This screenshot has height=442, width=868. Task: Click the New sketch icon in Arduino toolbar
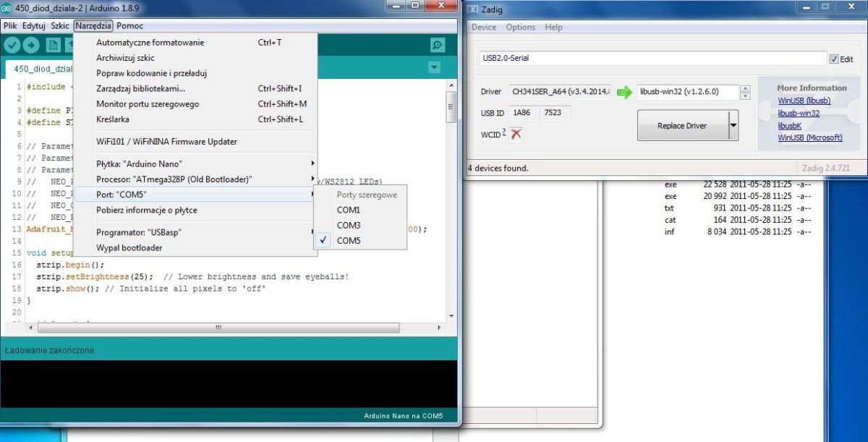(53, 45)
